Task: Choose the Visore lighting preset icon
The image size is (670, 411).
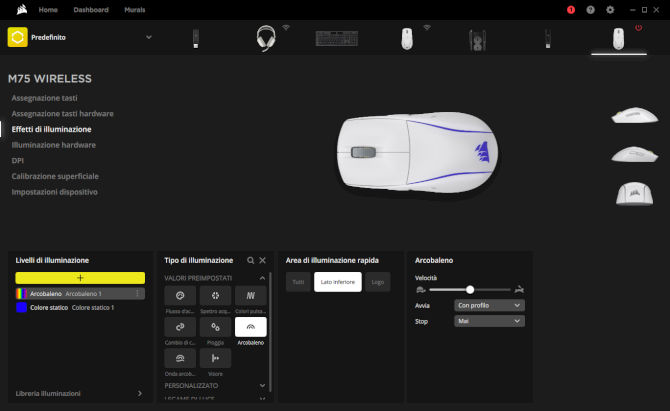Action: (x=215, y=358)
